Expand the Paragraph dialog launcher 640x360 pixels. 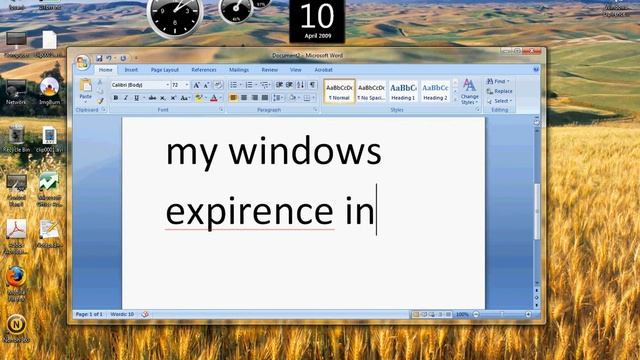pos(316,110)
